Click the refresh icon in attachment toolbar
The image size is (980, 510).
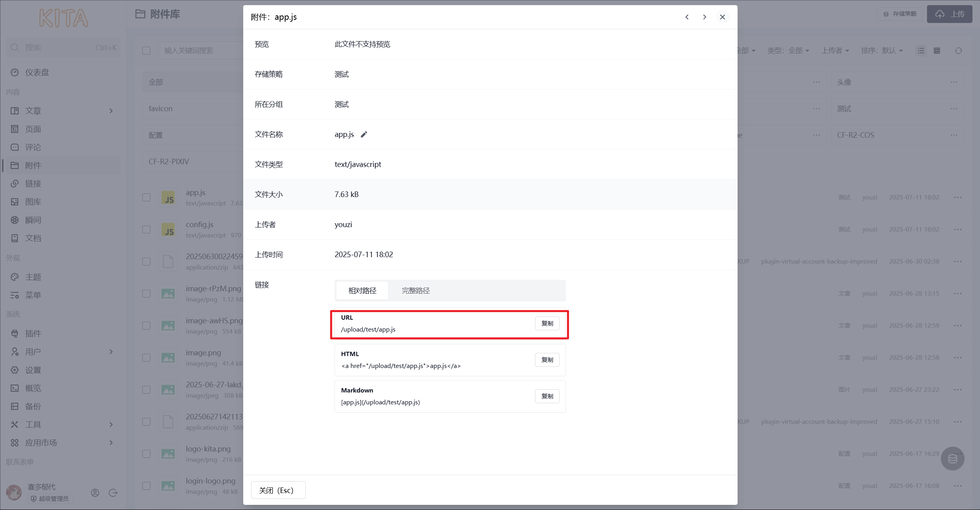958,51
